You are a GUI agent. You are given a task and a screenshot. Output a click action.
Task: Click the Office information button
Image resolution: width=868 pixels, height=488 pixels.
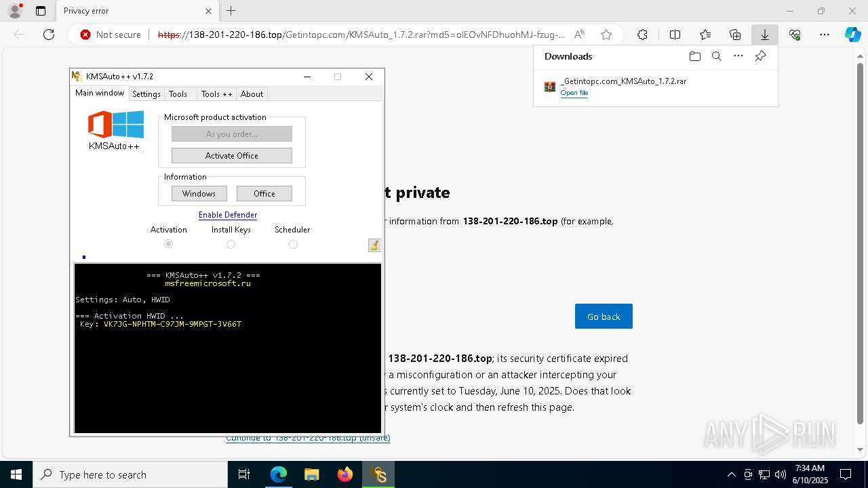pyautogui.click(x=264, y=194)
